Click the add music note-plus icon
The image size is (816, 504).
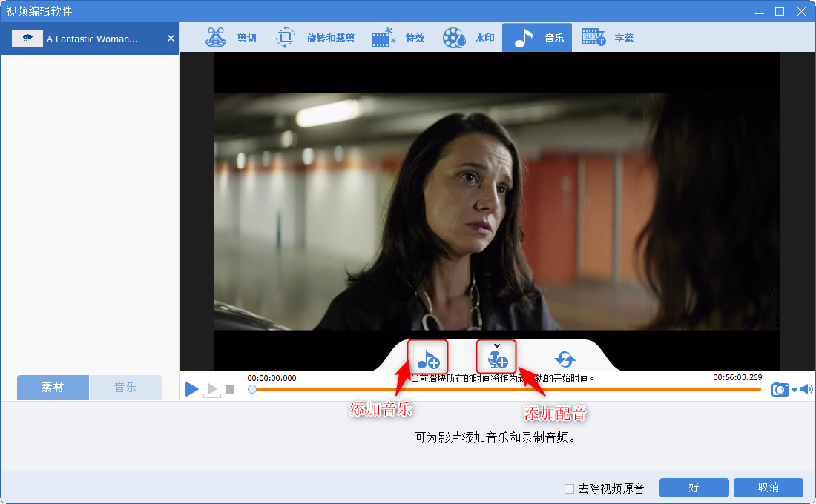click(428, 359)
